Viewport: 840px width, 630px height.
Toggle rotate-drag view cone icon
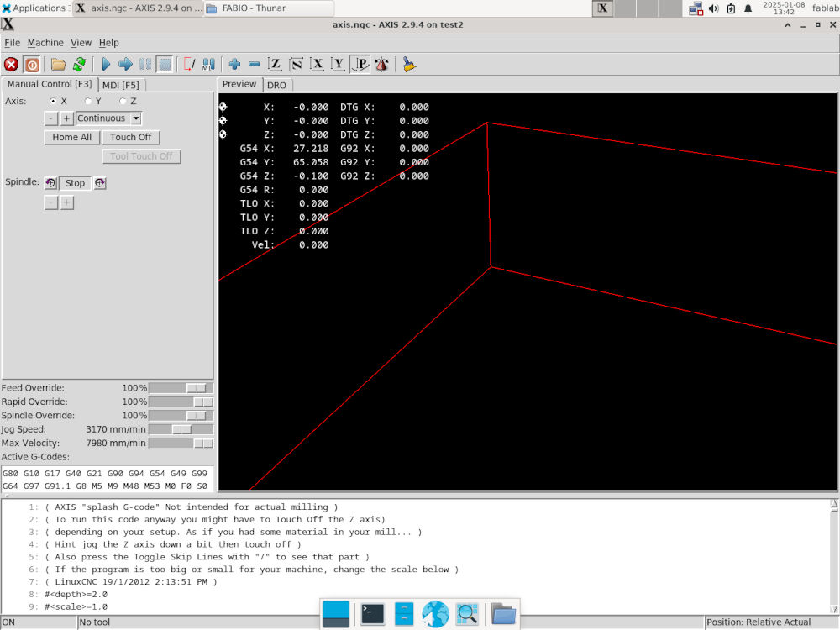tap(381, 65)
